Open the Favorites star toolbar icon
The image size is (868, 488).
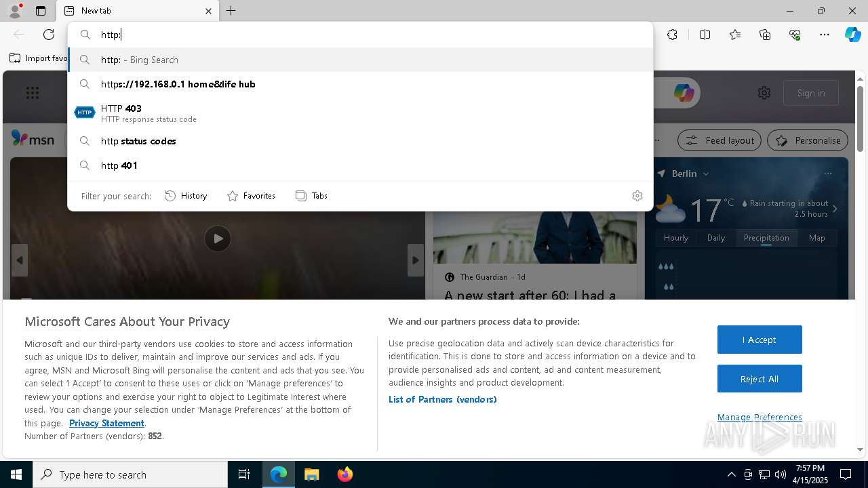click(735, 35)
